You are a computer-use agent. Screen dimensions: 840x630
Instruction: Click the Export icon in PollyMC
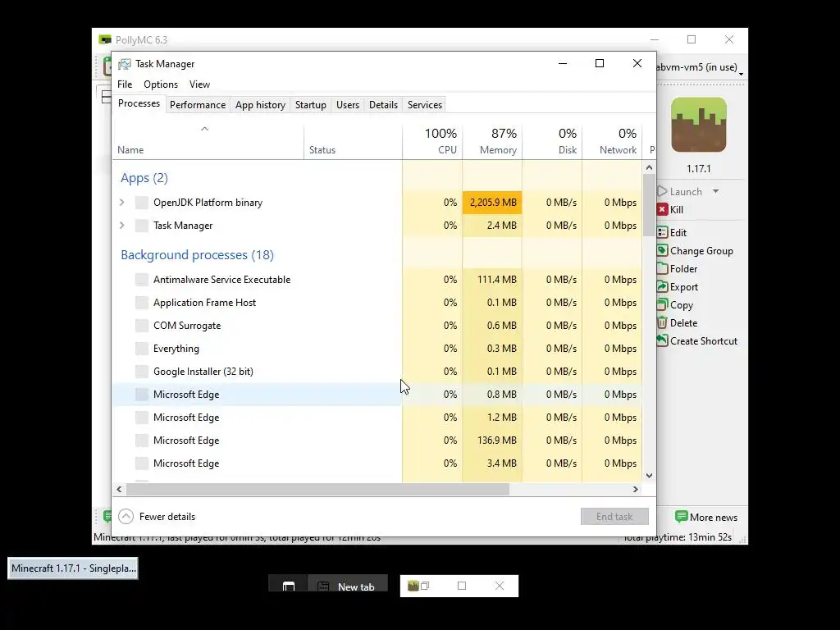(x=662, y=286)
